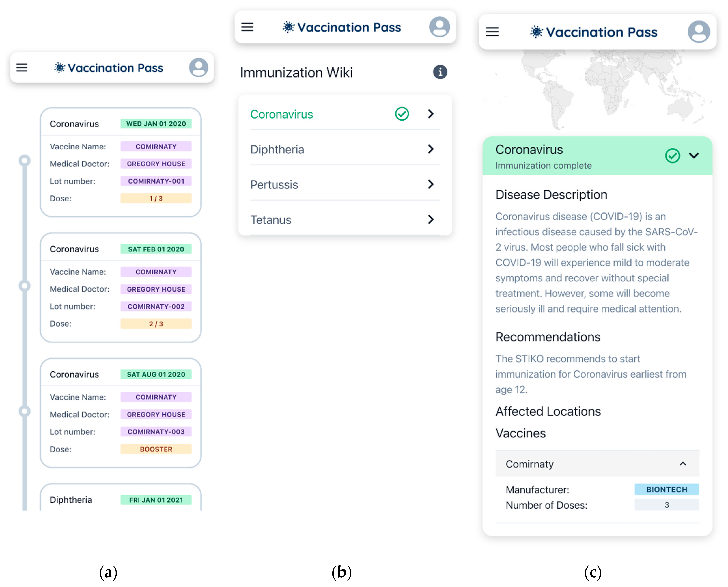This screenshot has height=587, width=728.
Task: Open hamburger menu in timeline screen
Action: 22,68
